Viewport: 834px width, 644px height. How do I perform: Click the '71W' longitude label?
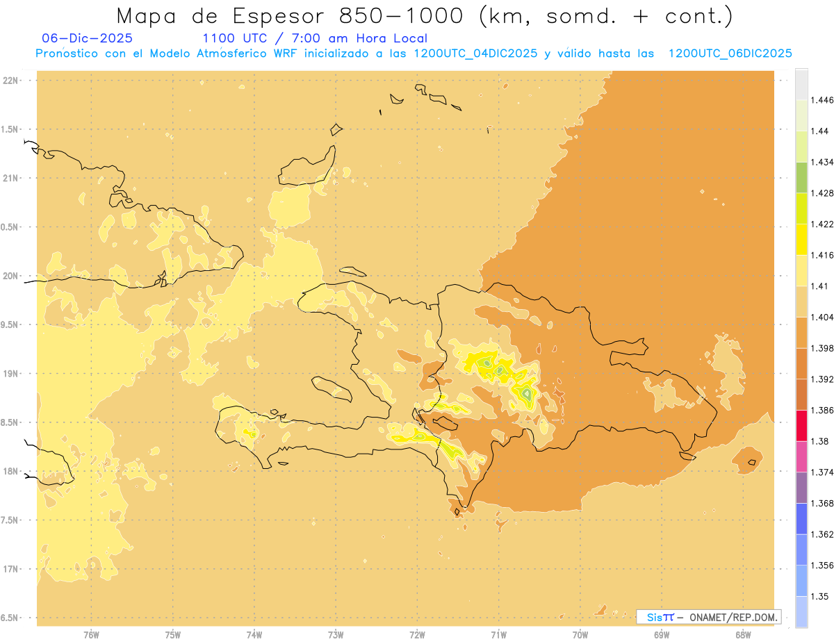click(498, 634)
